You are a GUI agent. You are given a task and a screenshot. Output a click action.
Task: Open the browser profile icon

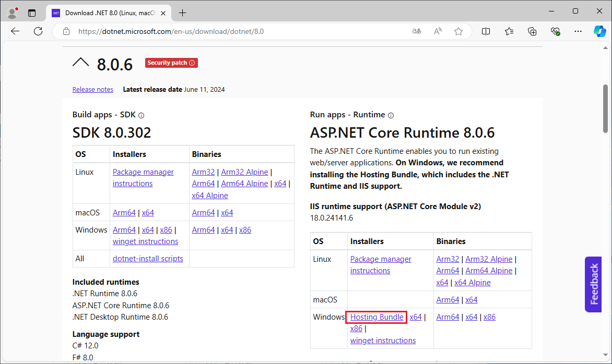[13, 13]
